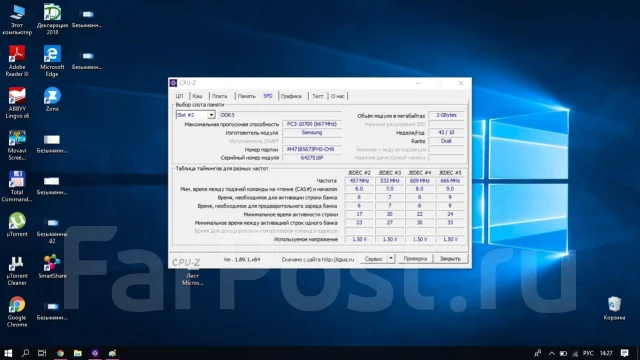Click the 27 bank cycle time cell
640x360 pixels.
pyautogui.click(x=389, y=222)
